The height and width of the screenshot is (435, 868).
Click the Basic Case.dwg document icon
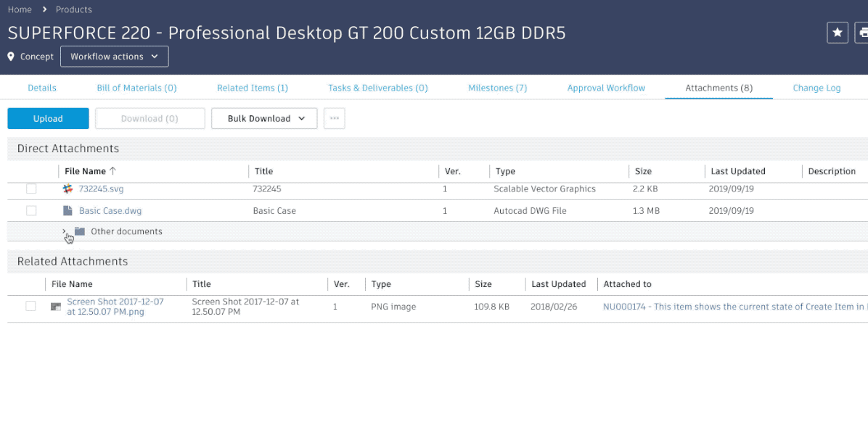(67, 211)
